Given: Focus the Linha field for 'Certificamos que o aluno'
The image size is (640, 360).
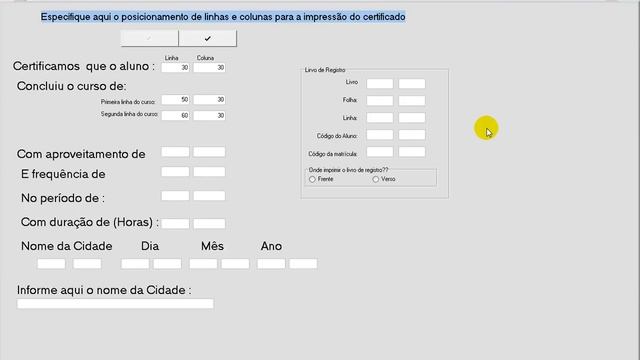Looking at the screenshot, I should 175,68.
